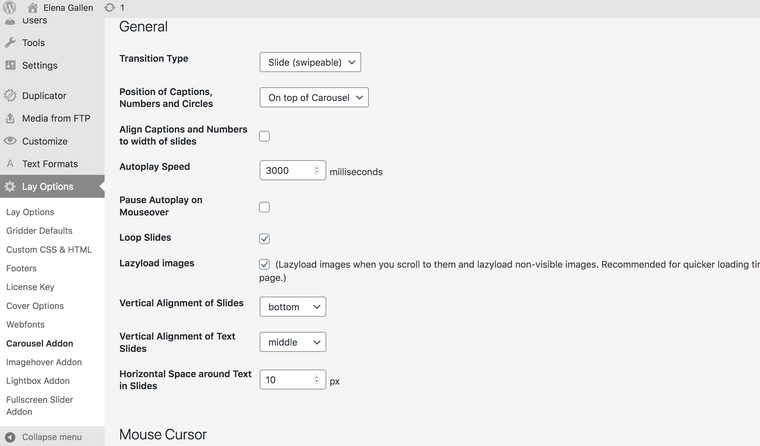Open the Settings menu item
Image resolution: width=760 pixels, height=446 pixels.
39,66
